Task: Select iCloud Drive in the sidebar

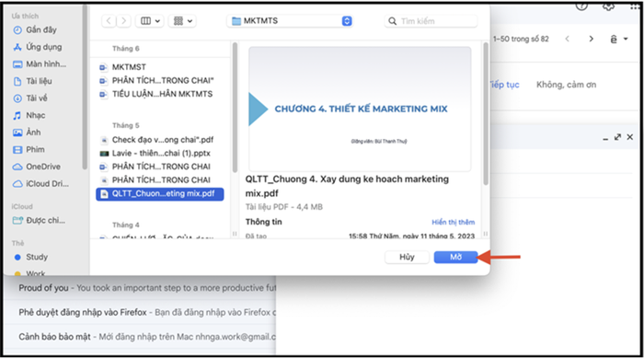Action: click(40, 184)
